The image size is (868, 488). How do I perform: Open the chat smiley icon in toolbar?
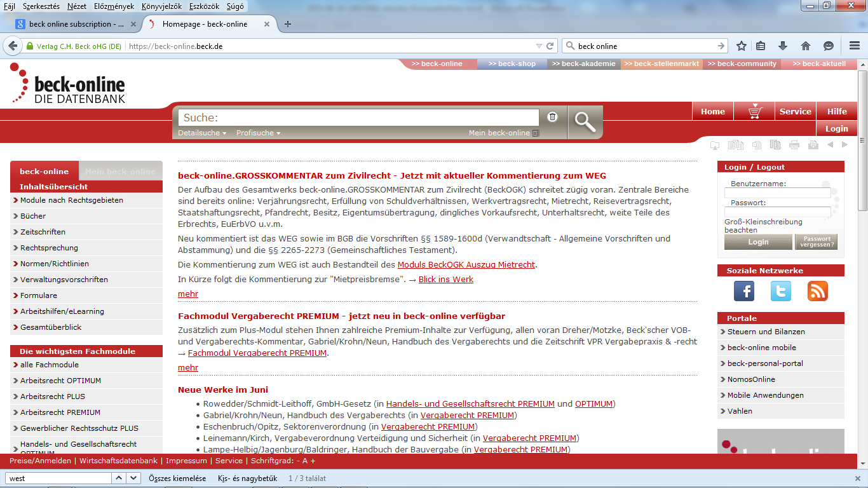tap(829, 46)
